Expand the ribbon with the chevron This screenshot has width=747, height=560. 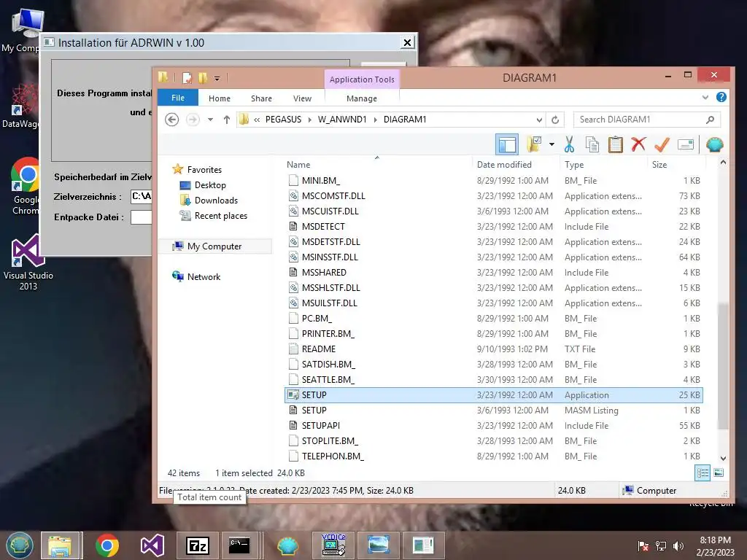pyautogui.click(x=705, y=97)
